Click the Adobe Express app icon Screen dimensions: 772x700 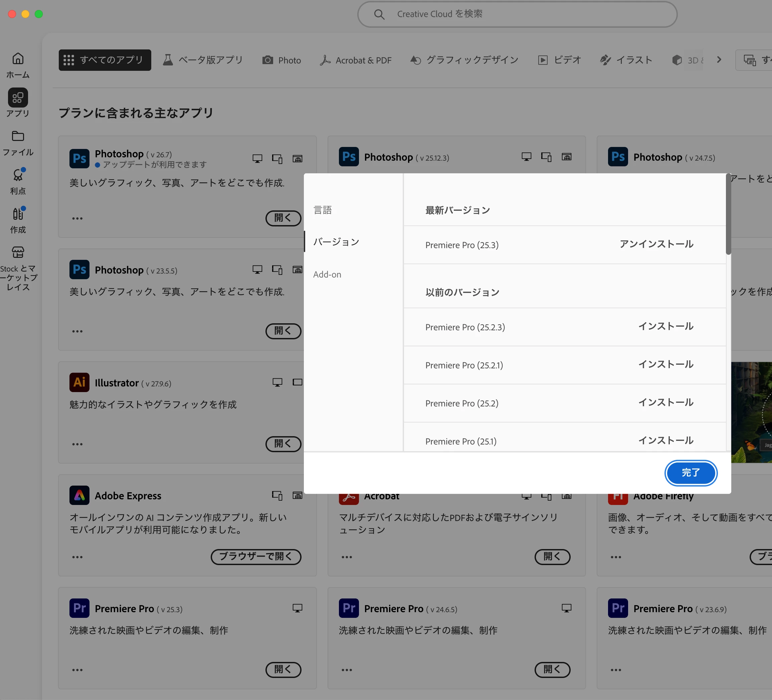click(79, 495)
